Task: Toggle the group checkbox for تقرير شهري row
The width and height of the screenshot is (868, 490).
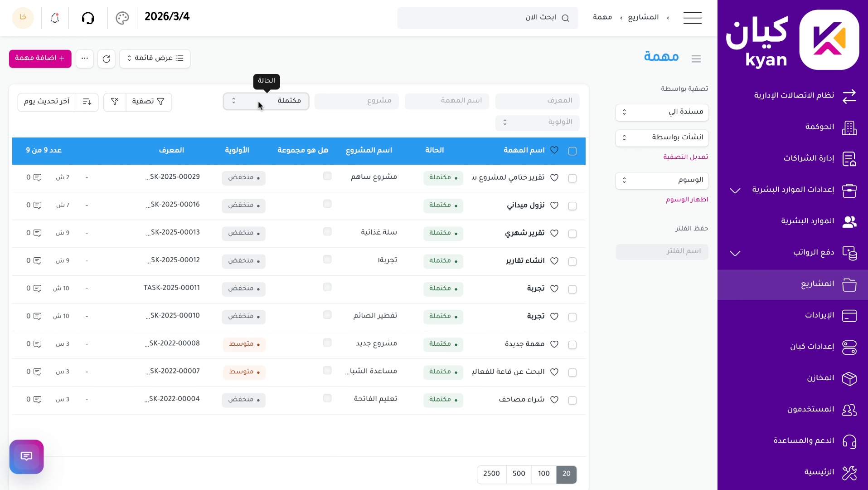Action: [327, 231]
